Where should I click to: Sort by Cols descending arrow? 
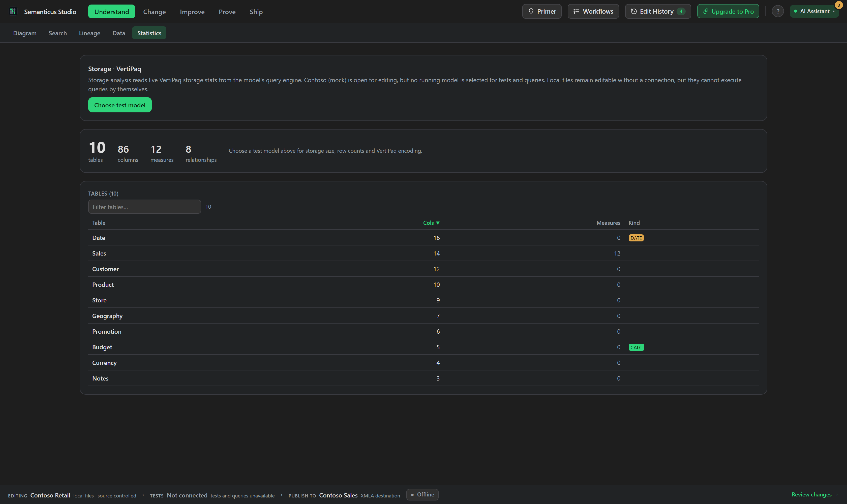(438, 223)
